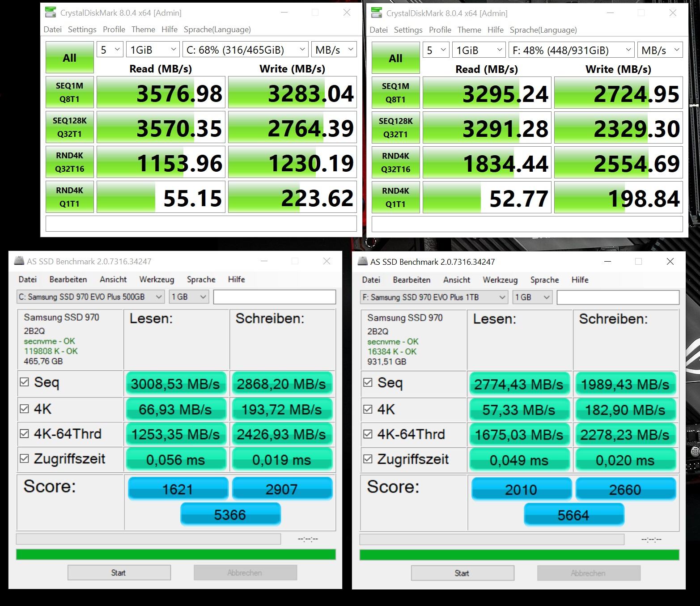Open Sprache menu in right AS SSD
Screen dimensions: 700x606
click(x=545, y=280)
